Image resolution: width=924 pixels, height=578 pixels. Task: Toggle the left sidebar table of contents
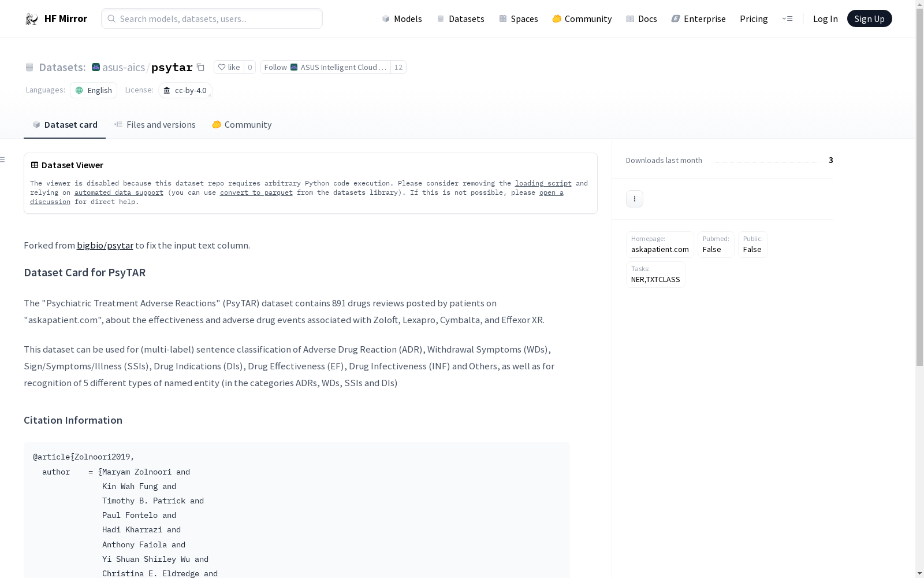pyautogui.click(x=3, y=160)
